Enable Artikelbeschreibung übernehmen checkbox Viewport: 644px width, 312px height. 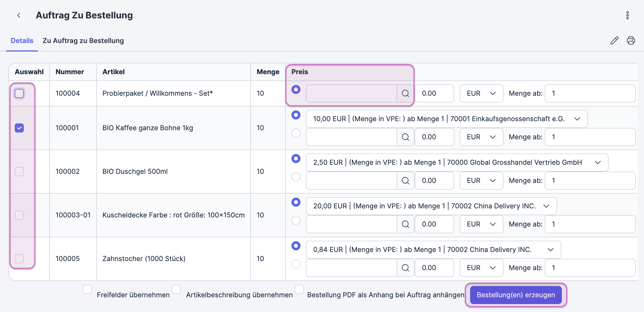click(x=176, y=289)
